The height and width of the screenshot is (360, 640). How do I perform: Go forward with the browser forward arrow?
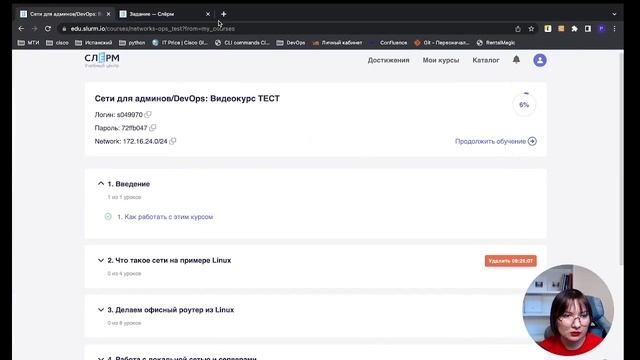[34, 29]
